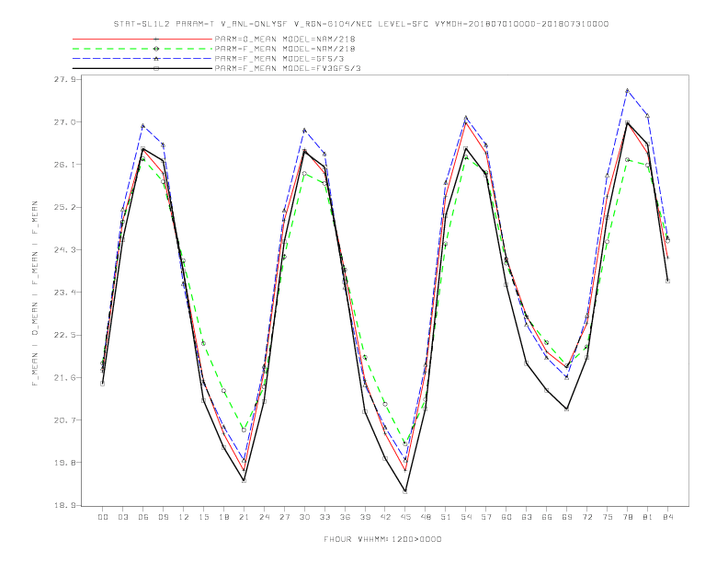Select legend entry PARM=O_MEAN MODEL=NAM/218
This screenshot has width=728, height=563.
[x=285, y=39]
